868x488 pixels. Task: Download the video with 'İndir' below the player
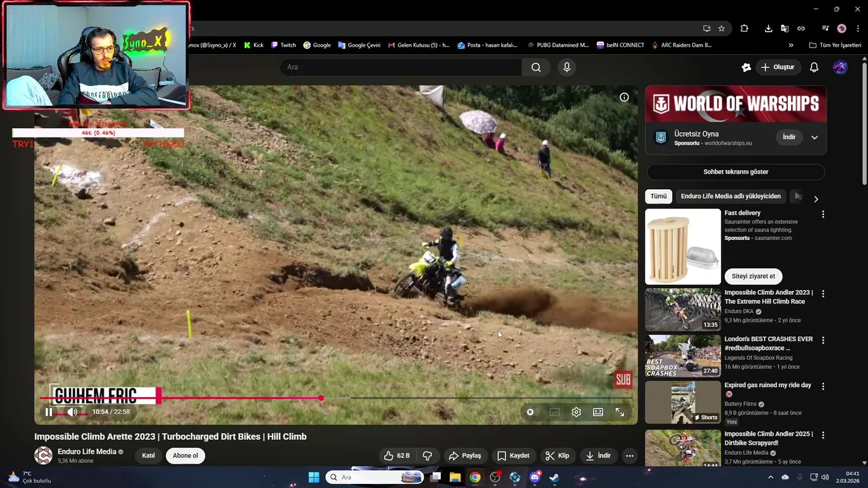[x=598, y=455]
